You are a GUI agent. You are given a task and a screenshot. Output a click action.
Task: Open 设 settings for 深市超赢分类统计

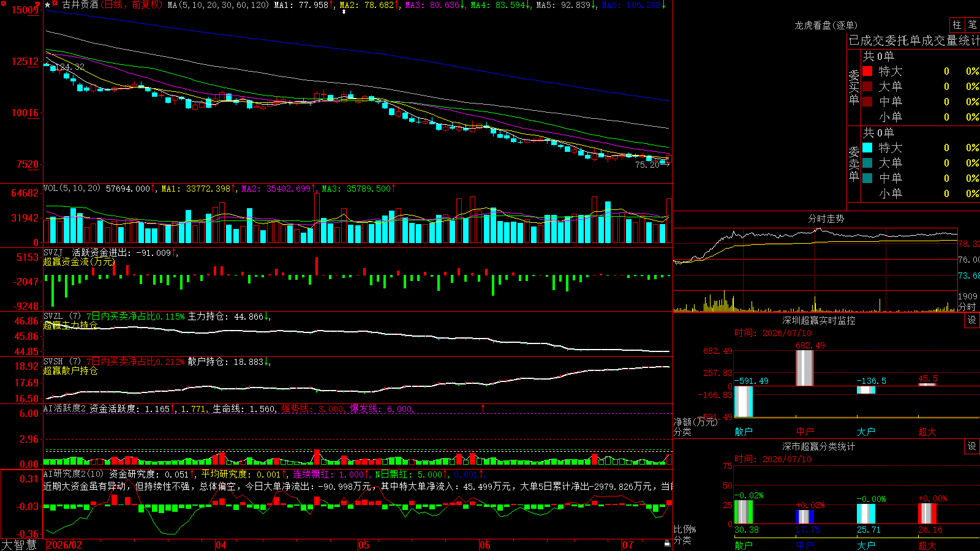(972, 446)
